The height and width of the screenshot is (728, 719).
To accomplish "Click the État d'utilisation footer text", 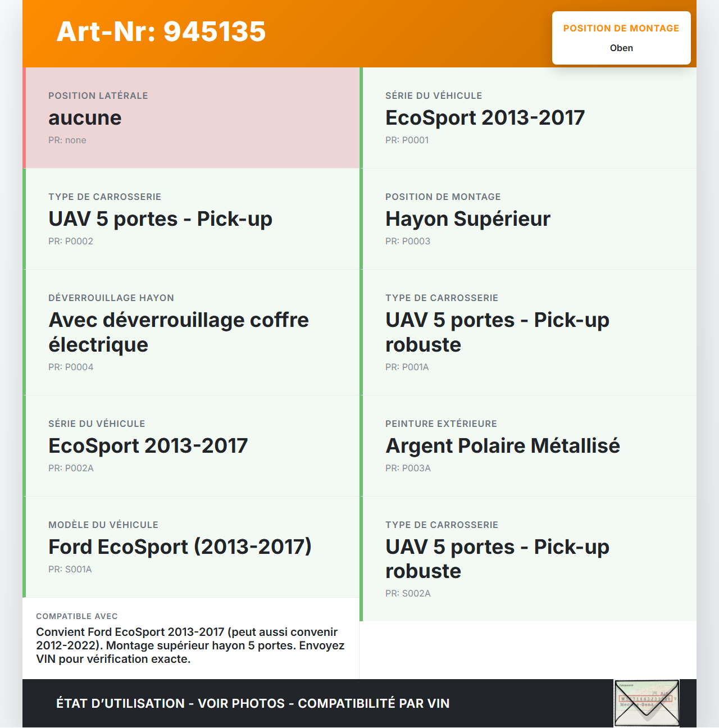I will [253, 703].
